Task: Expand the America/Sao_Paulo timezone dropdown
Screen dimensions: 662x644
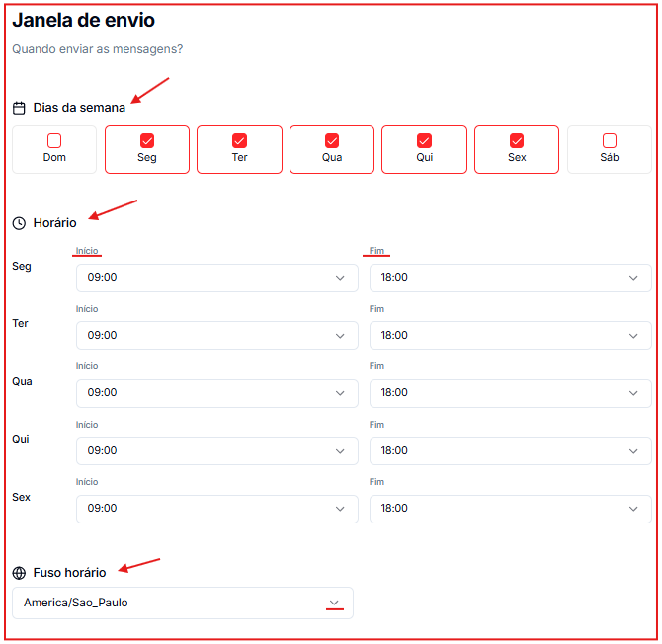Action: 183,604
